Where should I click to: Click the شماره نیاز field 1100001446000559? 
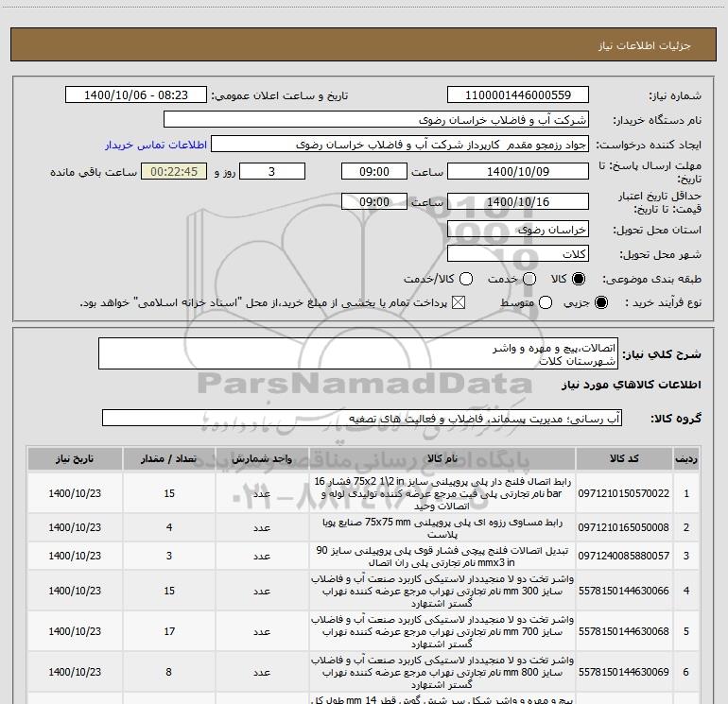518,94
